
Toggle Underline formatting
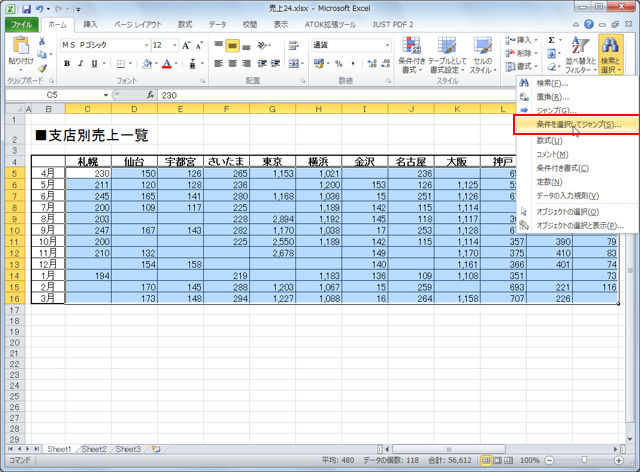coord(94,63)
